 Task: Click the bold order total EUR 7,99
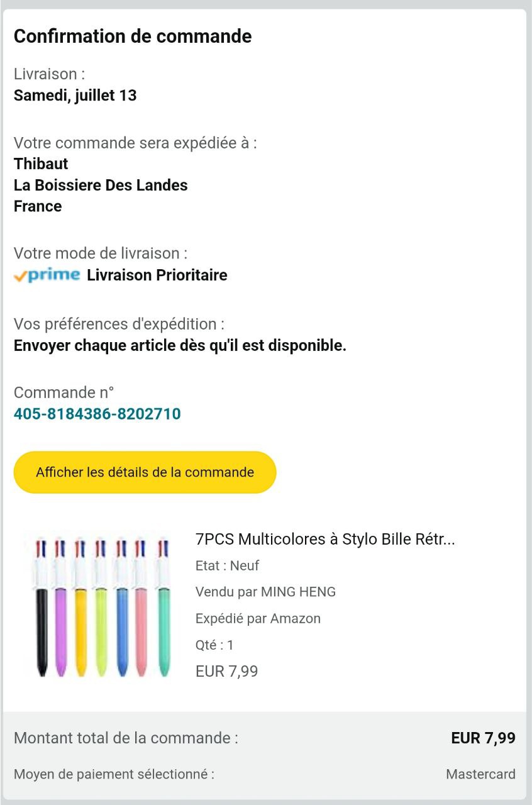[x=483, y=738]
